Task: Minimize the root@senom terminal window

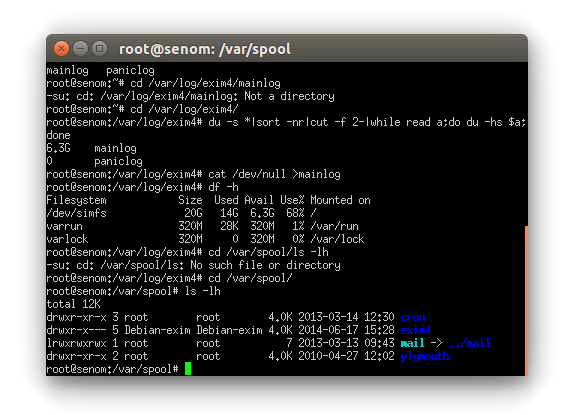Action: click(80, 49)
